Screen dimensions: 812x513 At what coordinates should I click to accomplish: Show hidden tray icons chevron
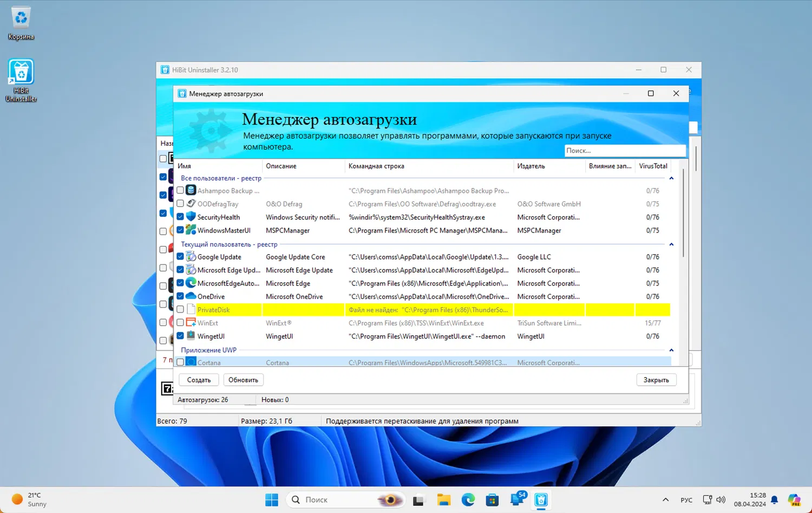(x=666, y=499)
